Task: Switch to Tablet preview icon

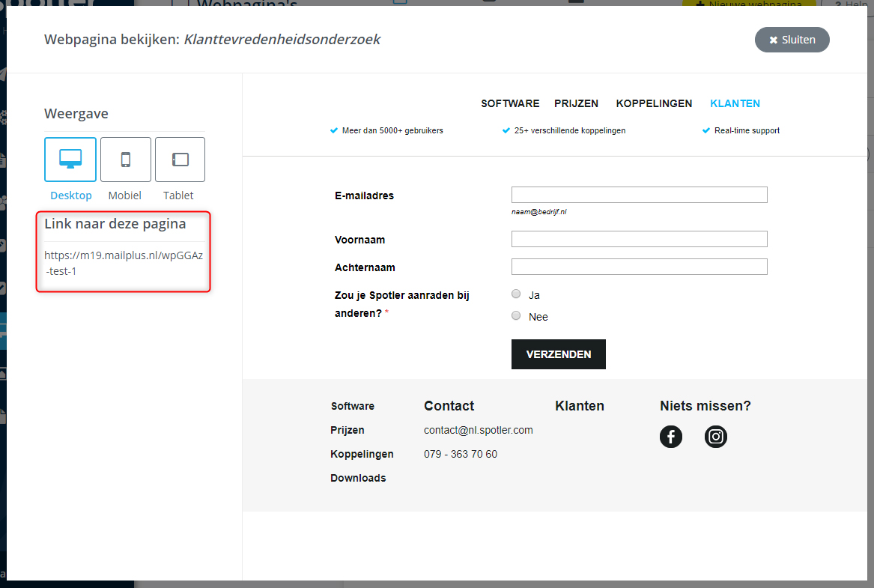Action: [180, 159]
